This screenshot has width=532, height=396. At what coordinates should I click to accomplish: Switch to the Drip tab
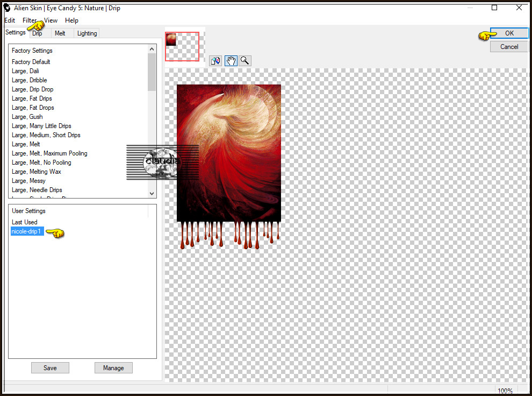37,33
